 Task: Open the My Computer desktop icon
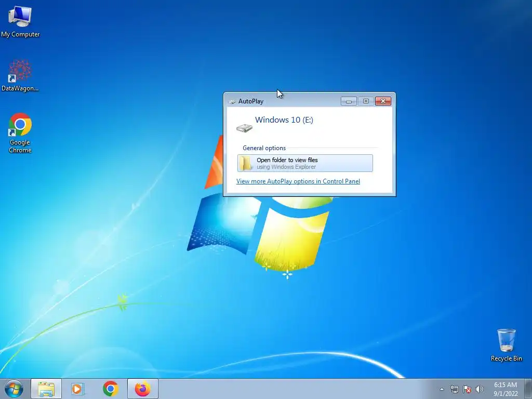[x=20, y=21]
